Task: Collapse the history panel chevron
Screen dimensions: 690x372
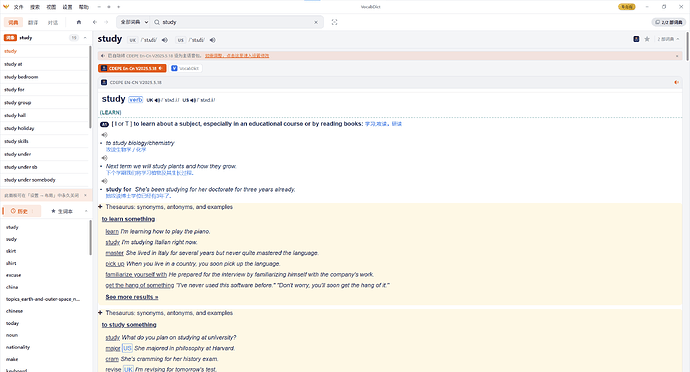Action: tap(86, 211)
